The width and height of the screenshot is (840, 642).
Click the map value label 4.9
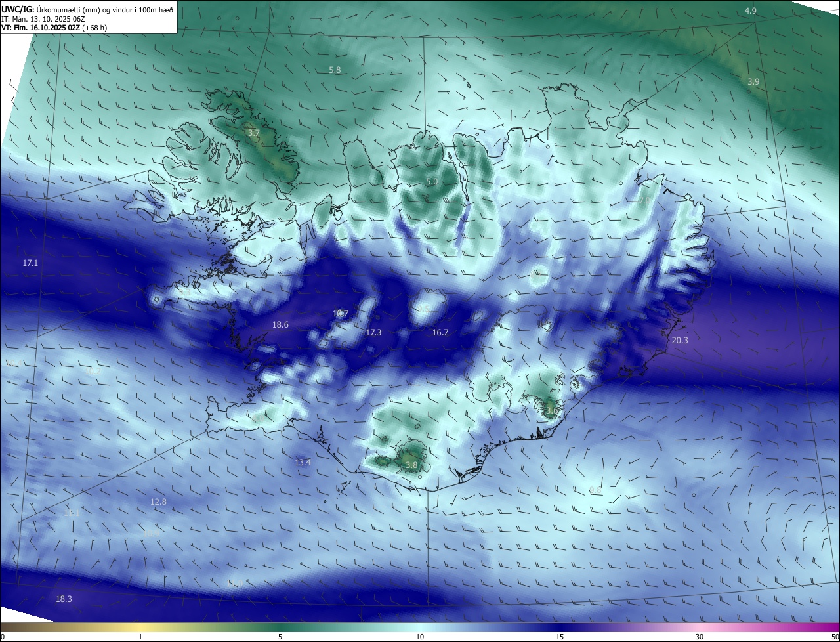click(751, 11)
